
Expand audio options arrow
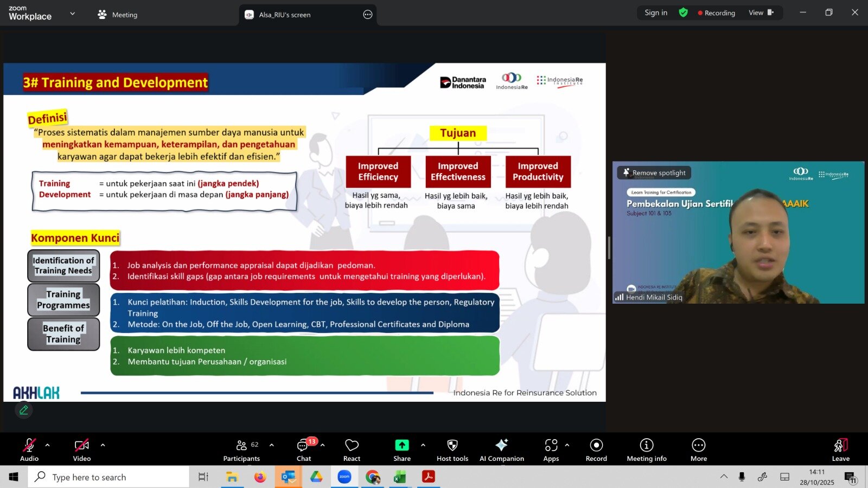[x=48, y=445]
